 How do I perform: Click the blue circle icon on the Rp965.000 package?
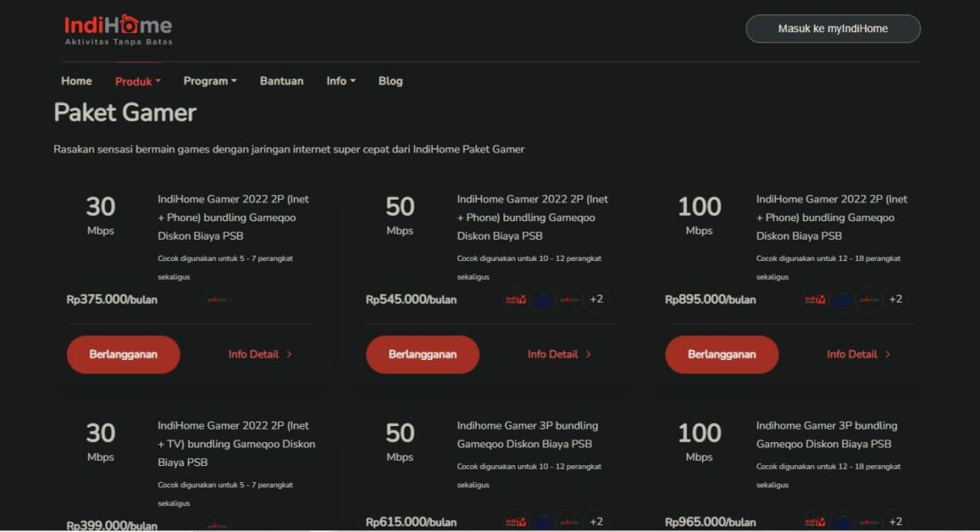pos(842,521)
